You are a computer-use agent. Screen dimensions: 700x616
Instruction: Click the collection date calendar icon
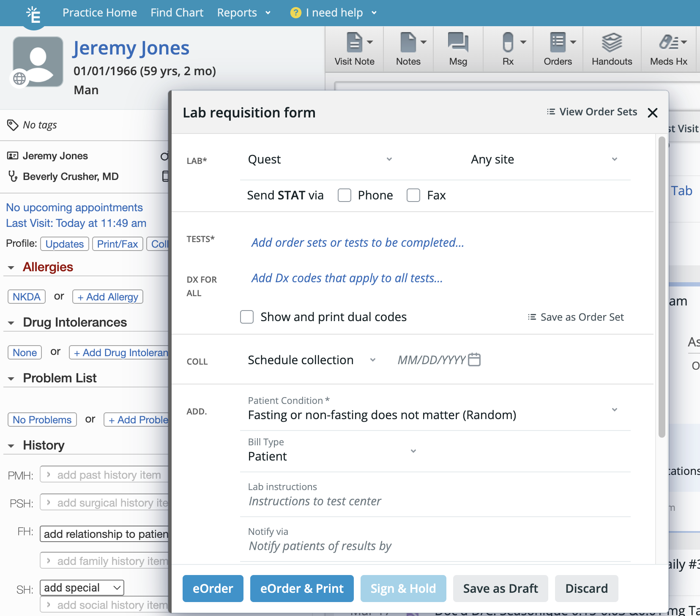pos(474,360)
